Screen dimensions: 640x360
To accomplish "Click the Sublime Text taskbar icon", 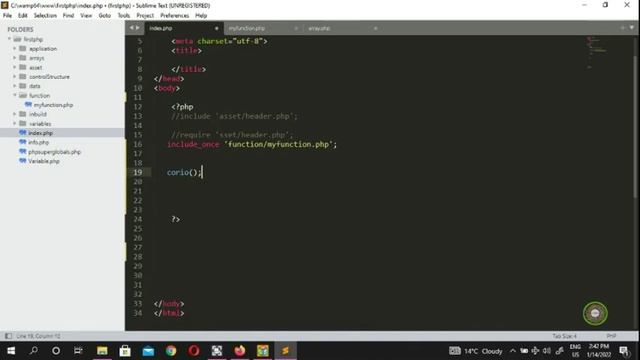I will point(285,351).
